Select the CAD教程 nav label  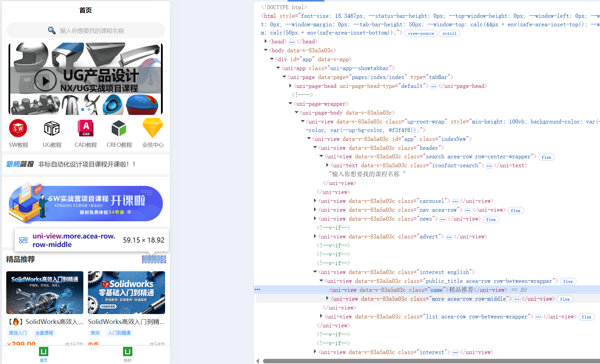point(86,145)
